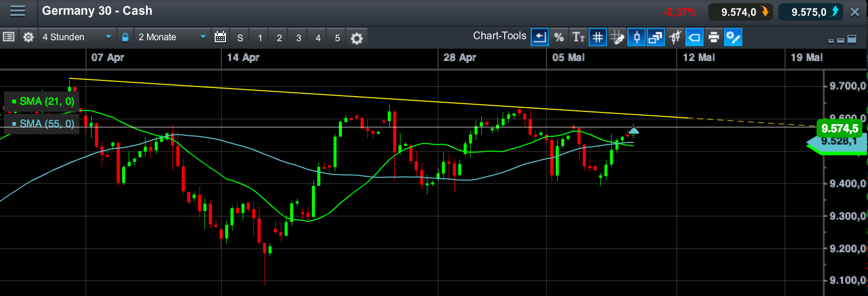Click the 19 Mai date axis label
The width and height of the screenshot is (868, 296).
click(806, 57)
